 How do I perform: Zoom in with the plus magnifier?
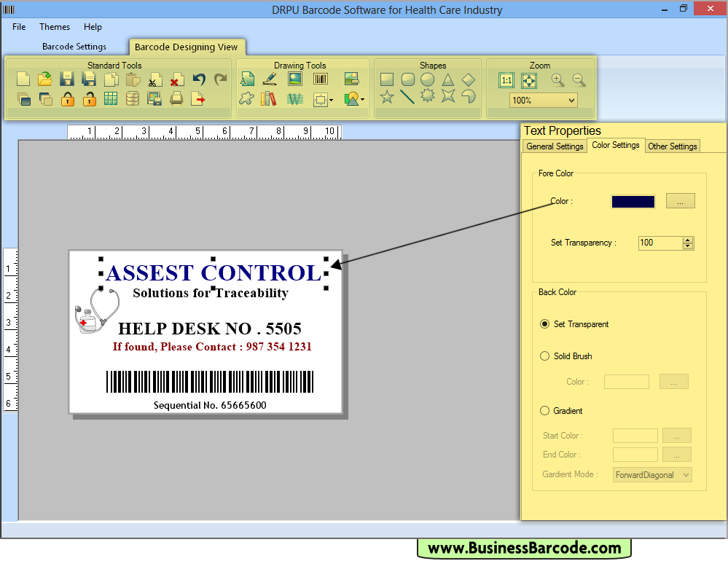tap(557, 80)
